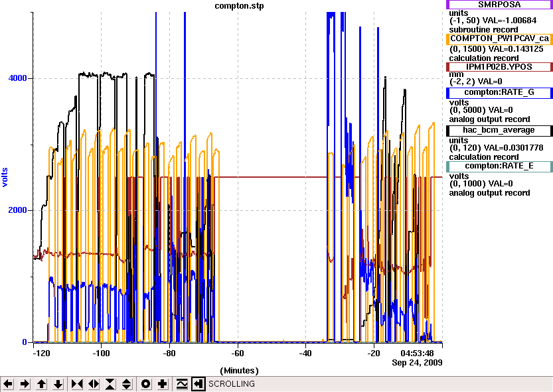Click the 2000 y-axis tick label

(18, 210)
